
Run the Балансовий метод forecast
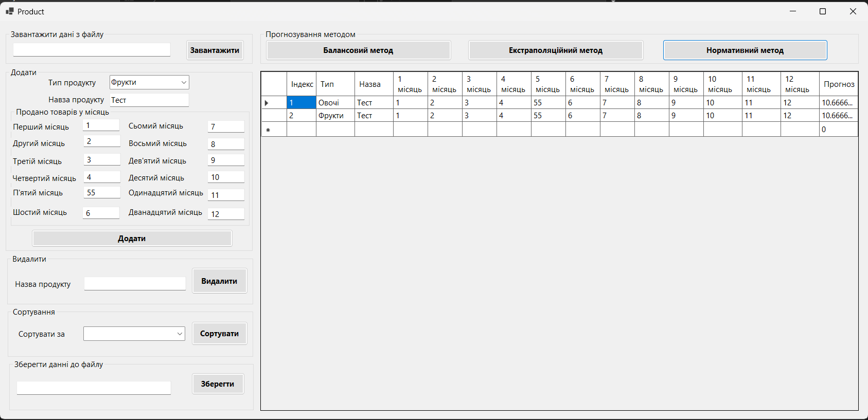click(358, 50)
